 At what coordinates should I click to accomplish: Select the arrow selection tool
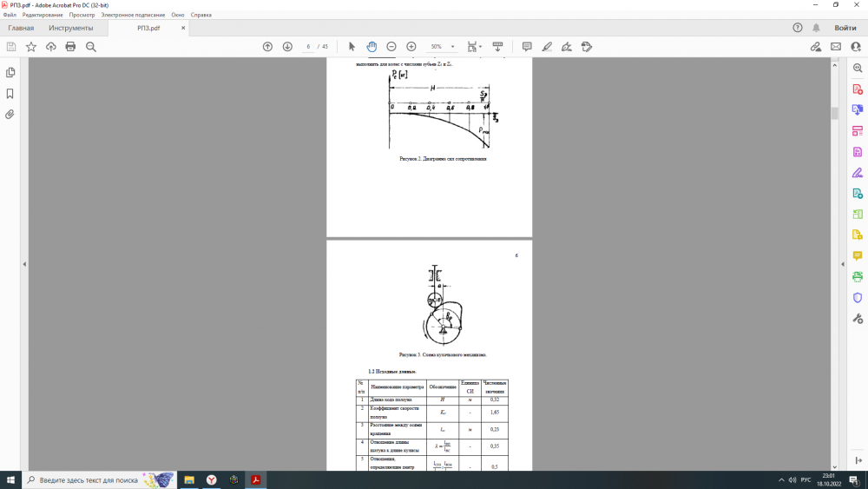pos(352,47)
